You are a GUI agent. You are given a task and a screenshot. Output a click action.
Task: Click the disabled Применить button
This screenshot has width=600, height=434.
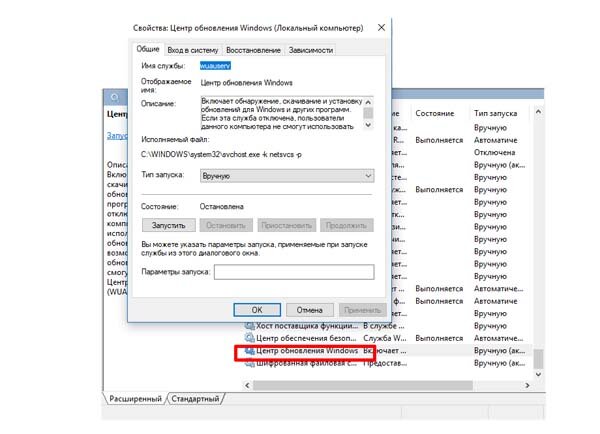click(x=362, y=310)
